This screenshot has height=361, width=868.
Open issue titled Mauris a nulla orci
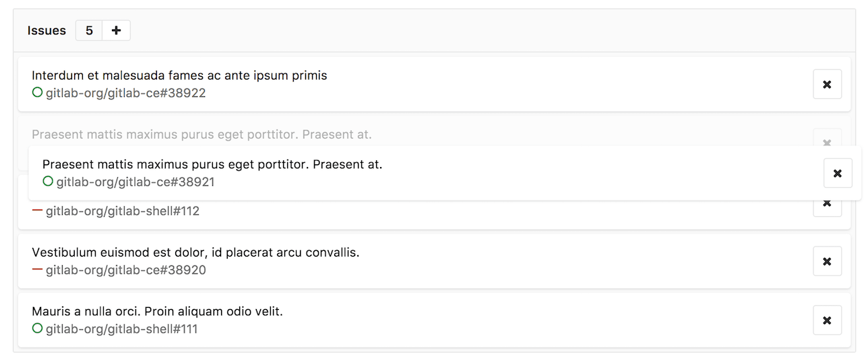click(x=157, y=311)
